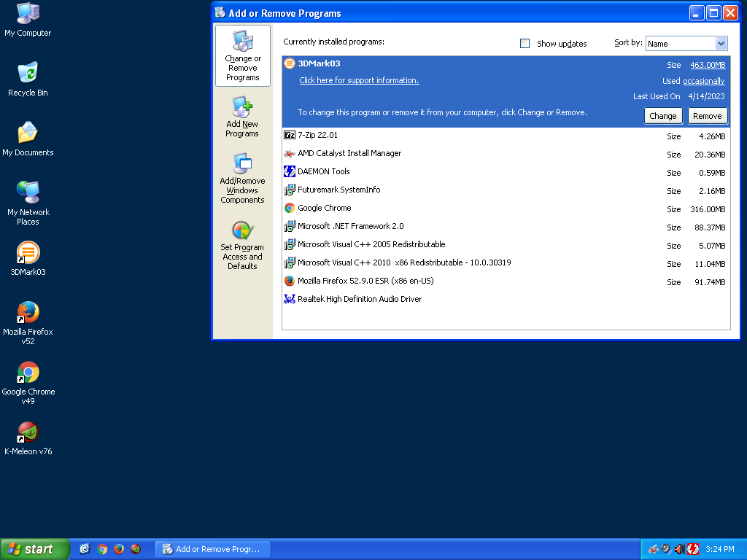Select Mozilla Firefox 52.9.0 ESR icon in list
This screenshot has width=747, height=560.
point(289,281)
